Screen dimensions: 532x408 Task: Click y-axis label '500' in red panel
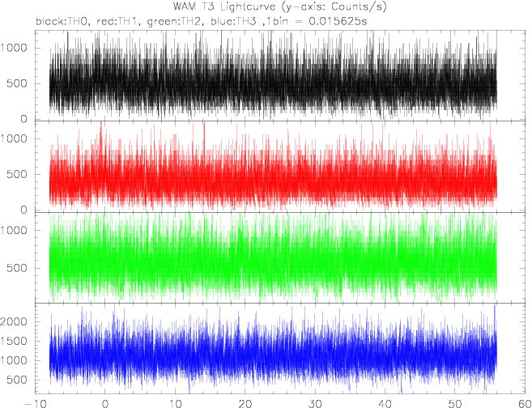click(x=17, y=174)
